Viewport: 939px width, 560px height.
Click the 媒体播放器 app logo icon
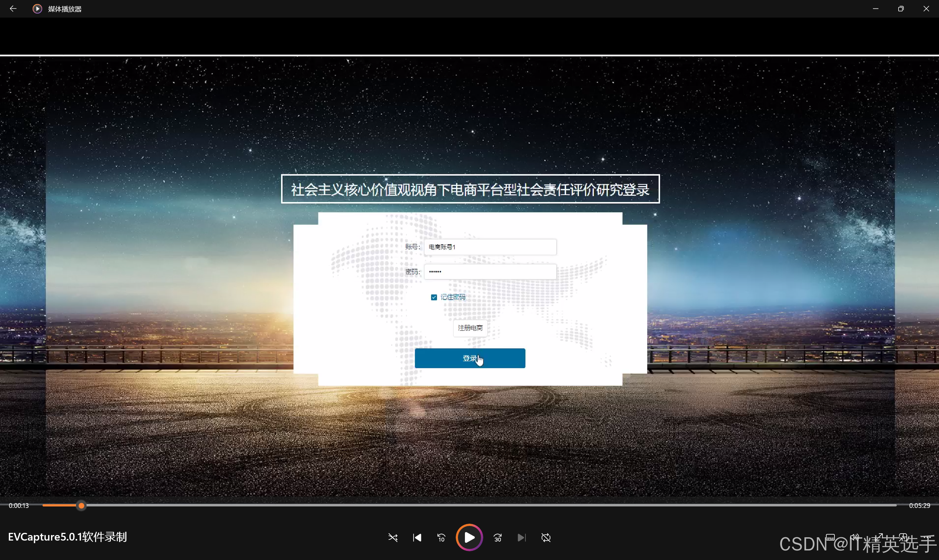click(x=37, y=9)
